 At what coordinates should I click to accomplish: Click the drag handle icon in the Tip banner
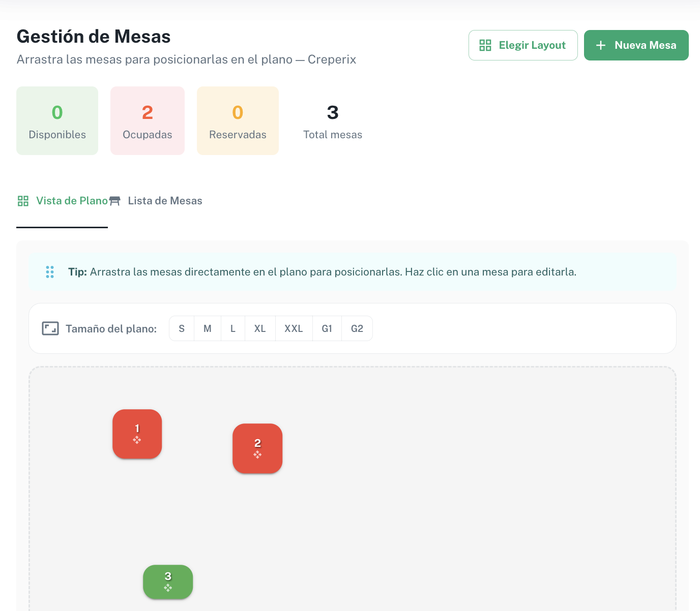point(50,272)
